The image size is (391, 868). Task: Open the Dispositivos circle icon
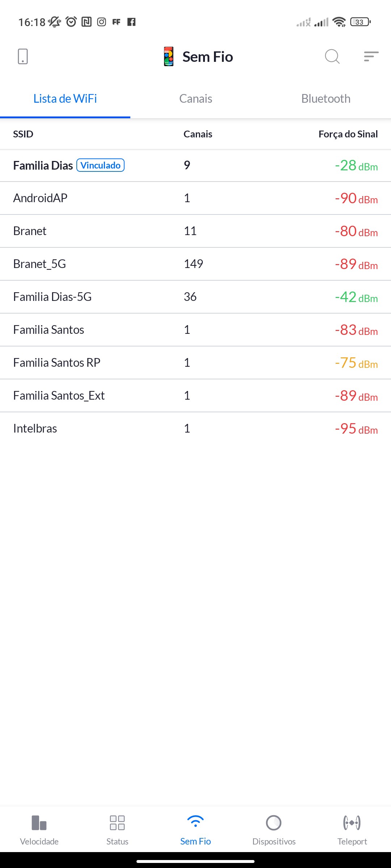(x=274, y=823)
